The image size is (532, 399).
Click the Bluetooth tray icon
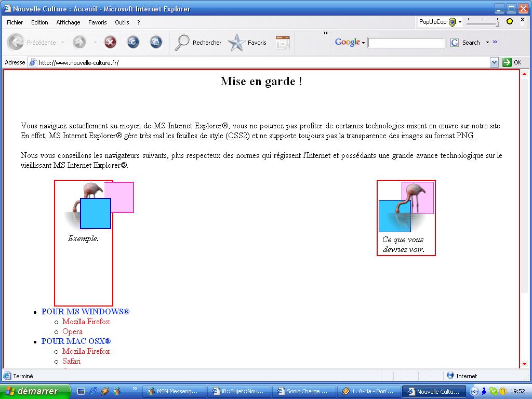[484, 391]
